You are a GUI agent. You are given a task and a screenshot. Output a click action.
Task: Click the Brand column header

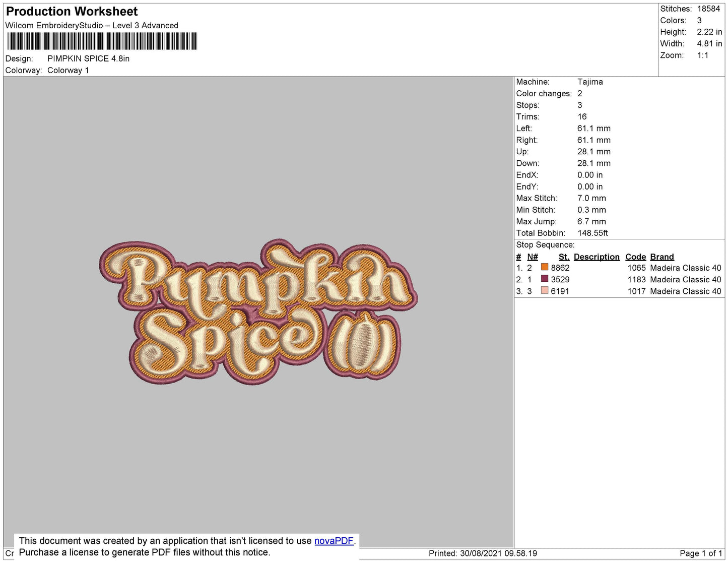pos(662,257)
